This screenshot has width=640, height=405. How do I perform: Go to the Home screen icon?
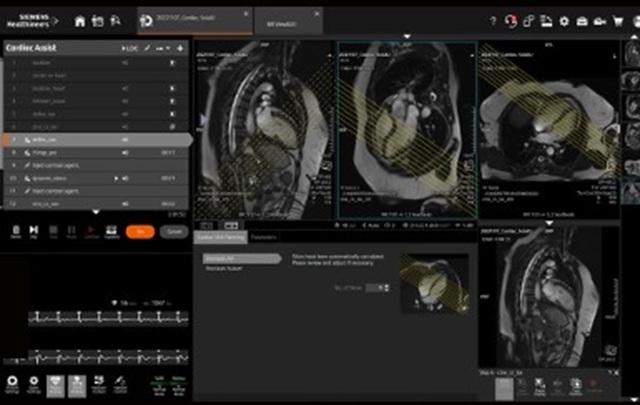[80, 21]
